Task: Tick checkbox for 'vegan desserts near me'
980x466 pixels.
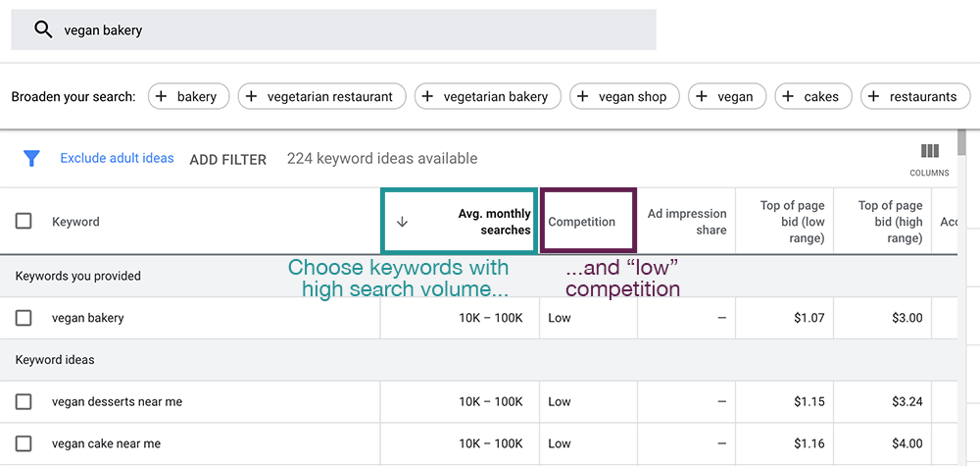Action: 24,401
